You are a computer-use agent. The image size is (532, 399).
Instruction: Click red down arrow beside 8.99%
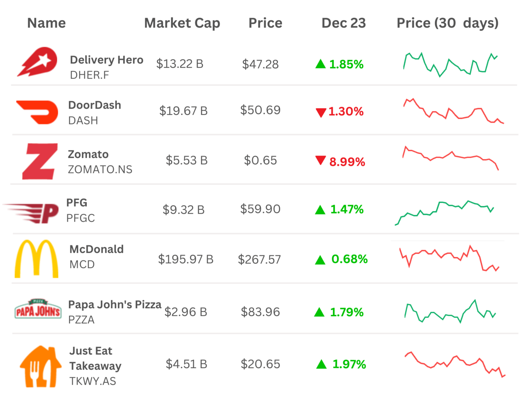[x=320, y=160]
